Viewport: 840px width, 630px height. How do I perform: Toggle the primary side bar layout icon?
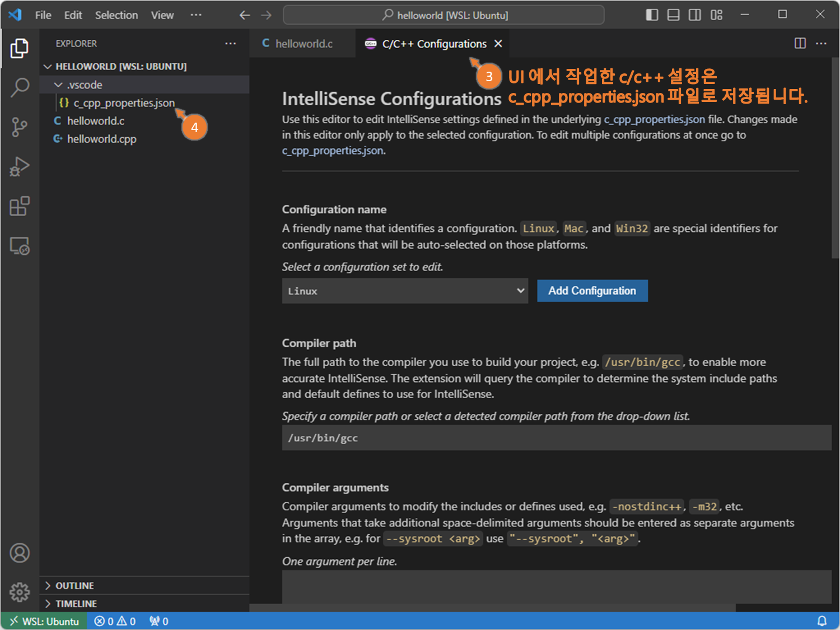click(652, 15)
